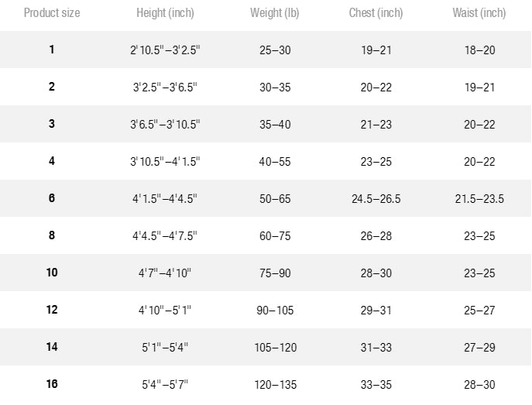Select the 21.5–23.5 waist measurement cell
The height and width of the screenshot is (405, 532).
pos(479,199)
